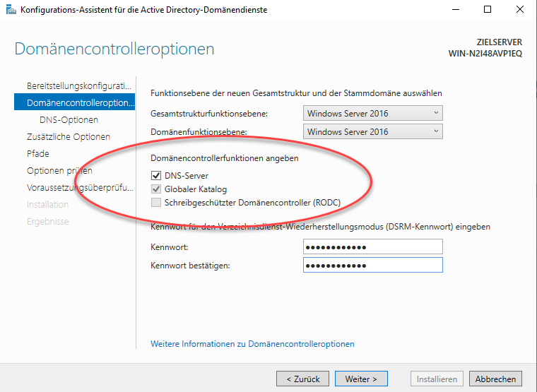Select Voraussetzungsüberprüfung in the sidebar
Screen dimensions: 537x392
[x=78, y=187]
